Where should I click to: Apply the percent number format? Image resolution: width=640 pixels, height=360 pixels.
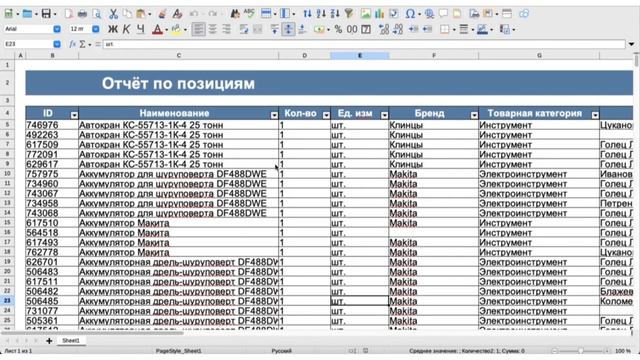[338, 29]
